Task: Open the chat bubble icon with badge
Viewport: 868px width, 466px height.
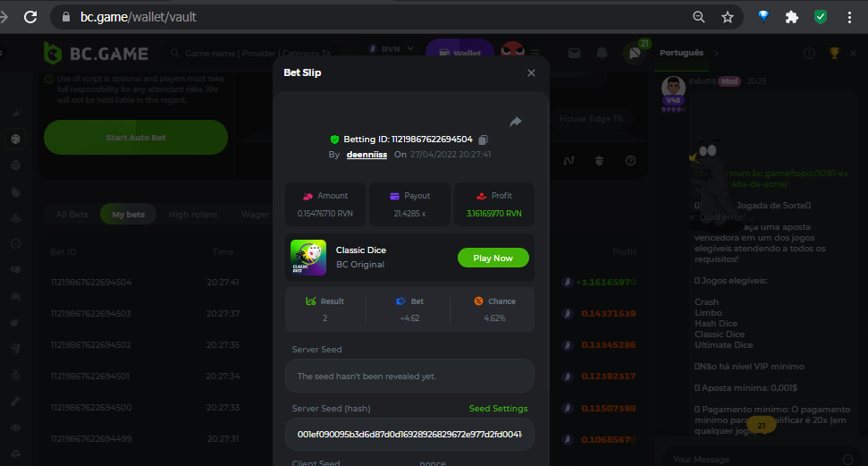Action: 634,54
